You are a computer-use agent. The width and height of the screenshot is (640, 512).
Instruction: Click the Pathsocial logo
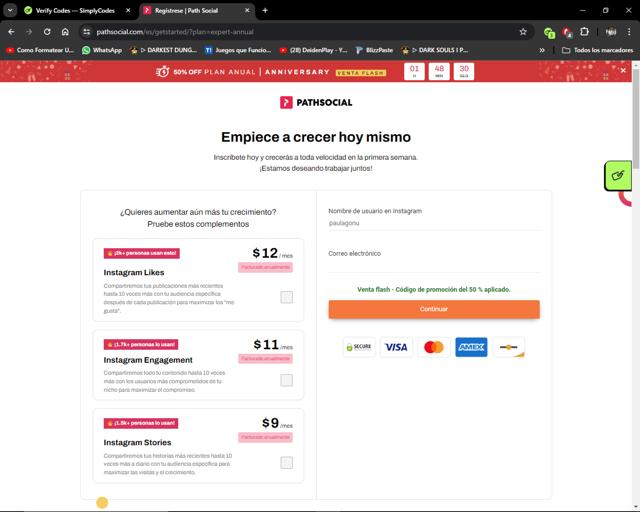click(x=316, y=102)
